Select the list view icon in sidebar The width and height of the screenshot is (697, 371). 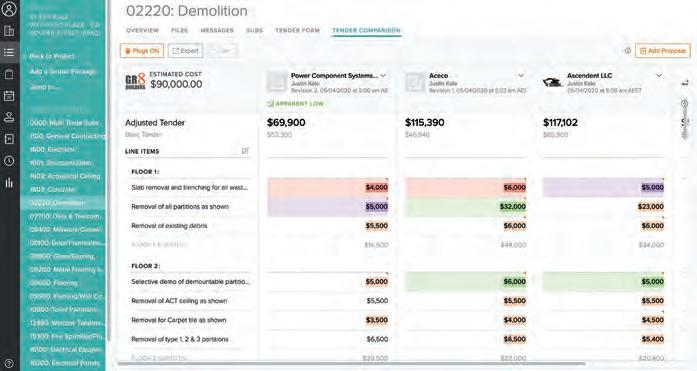pos(9,52)
